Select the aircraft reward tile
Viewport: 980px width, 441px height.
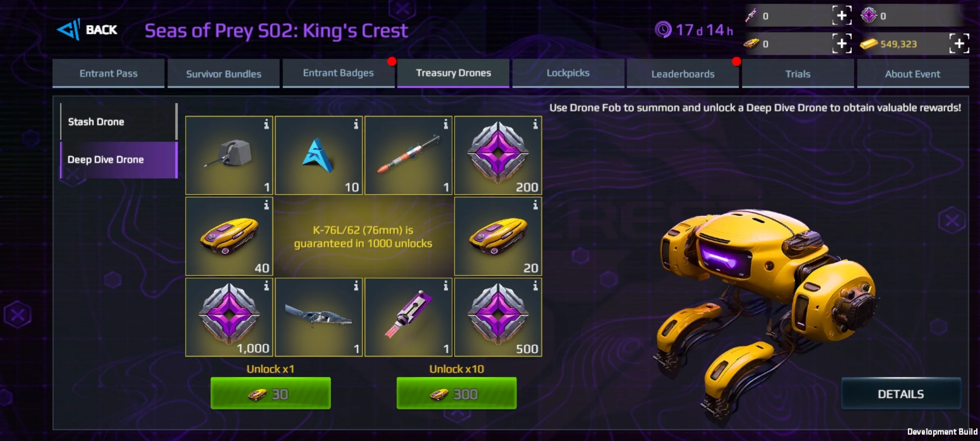tap(319, 317)
